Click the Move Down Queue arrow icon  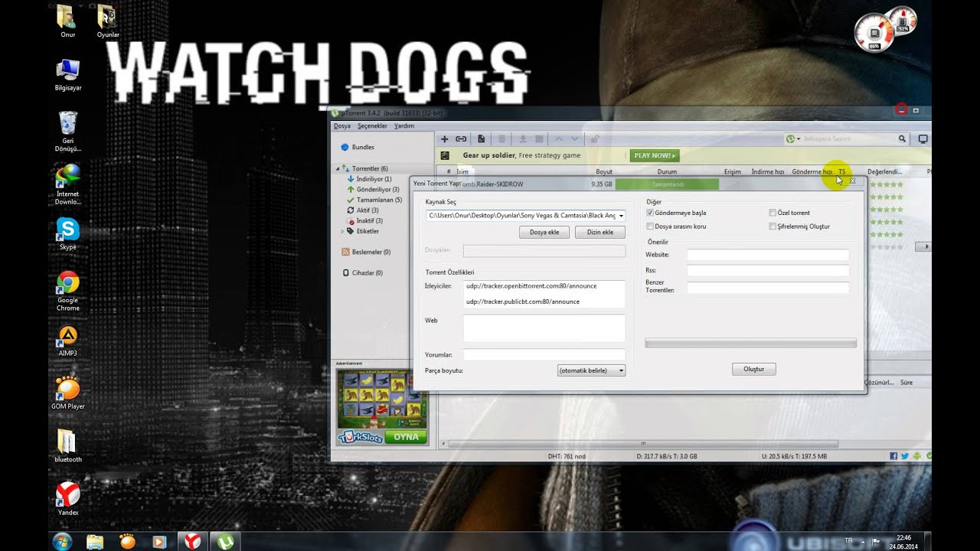[x=574, y=139]
